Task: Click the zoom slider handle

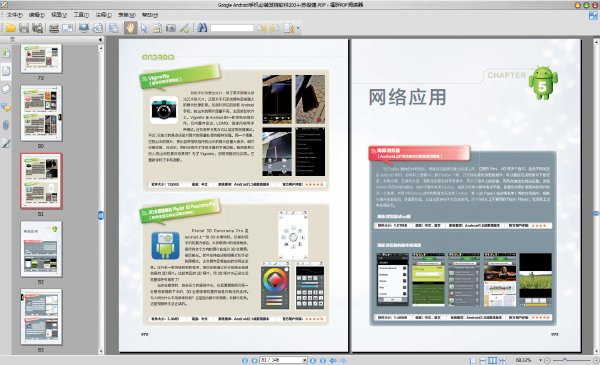Action: click(564, 360)
